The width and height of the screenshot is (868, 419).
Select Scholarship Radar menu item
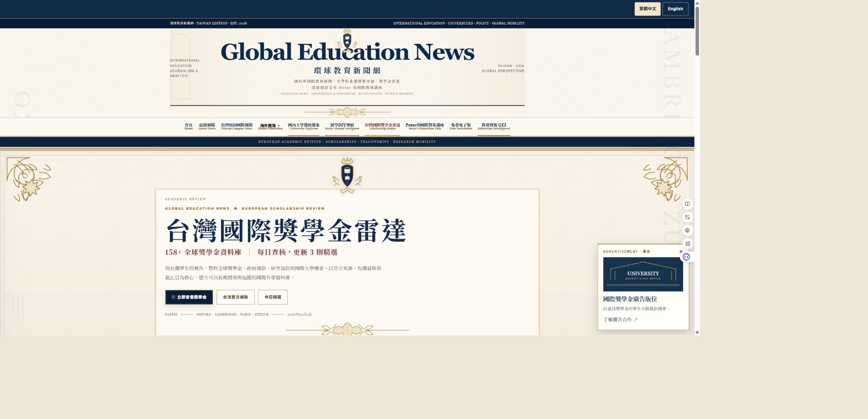(382, 127)
